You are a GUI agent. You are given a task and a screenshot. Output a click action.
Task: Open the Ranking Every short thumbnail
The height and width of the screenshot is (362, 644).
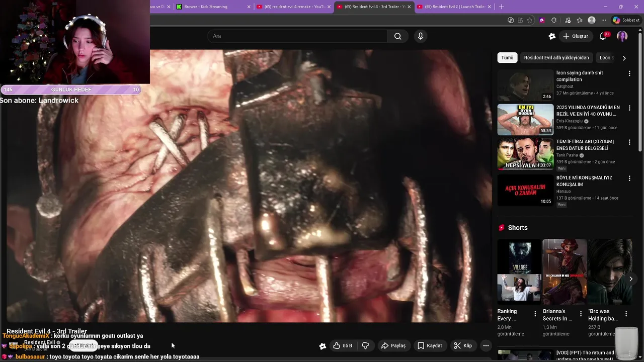coord(519,271)
